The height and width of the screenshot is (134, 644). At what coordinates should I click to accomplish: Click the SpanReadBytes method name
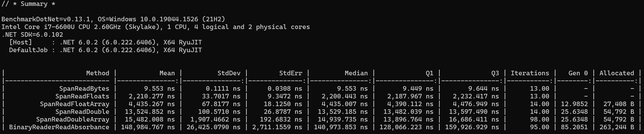[x=84, y=89]
